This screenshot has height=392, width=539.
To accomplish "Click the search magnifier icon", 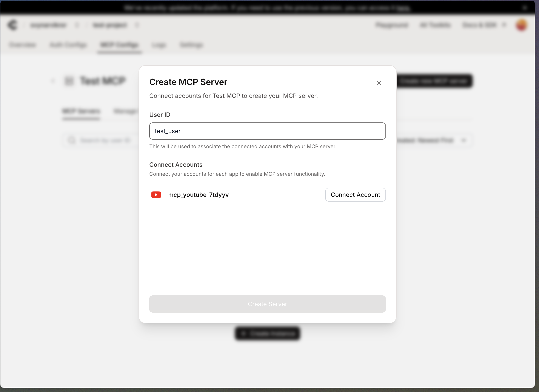I will [72, 140].
